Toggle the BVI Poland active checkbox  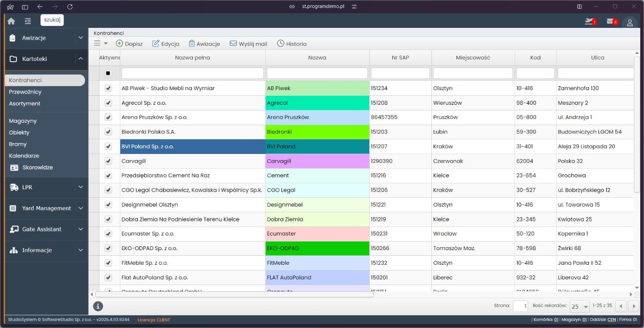[108, 146]
